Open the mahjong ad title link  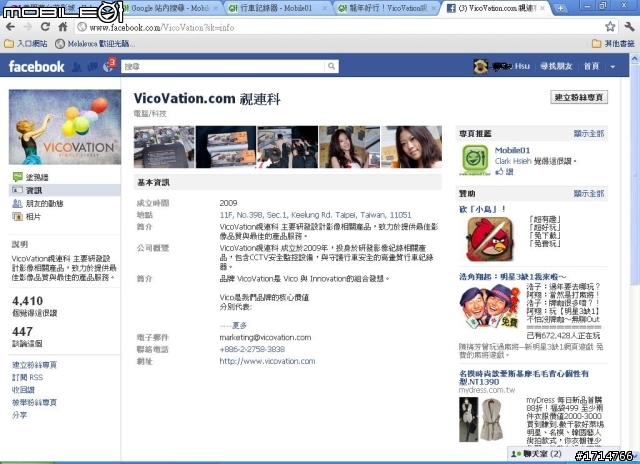(513, 277)
